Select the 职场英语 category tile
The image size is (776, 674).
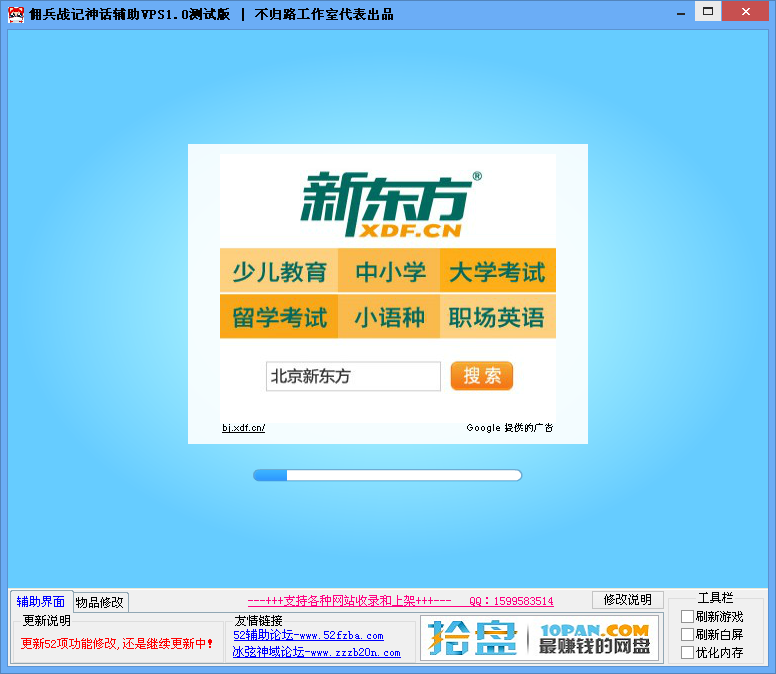coord(498,317)
